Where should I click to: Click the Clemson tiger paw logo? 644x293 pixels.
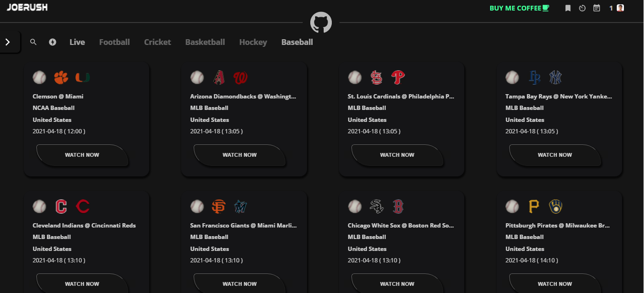61,77
